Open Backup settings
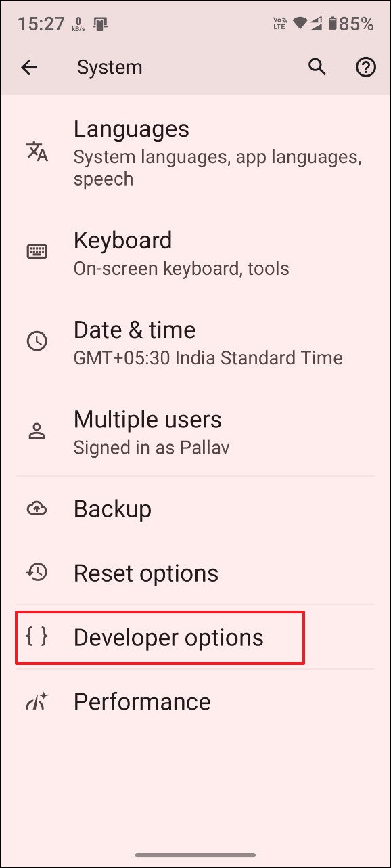 coord(195,508)
